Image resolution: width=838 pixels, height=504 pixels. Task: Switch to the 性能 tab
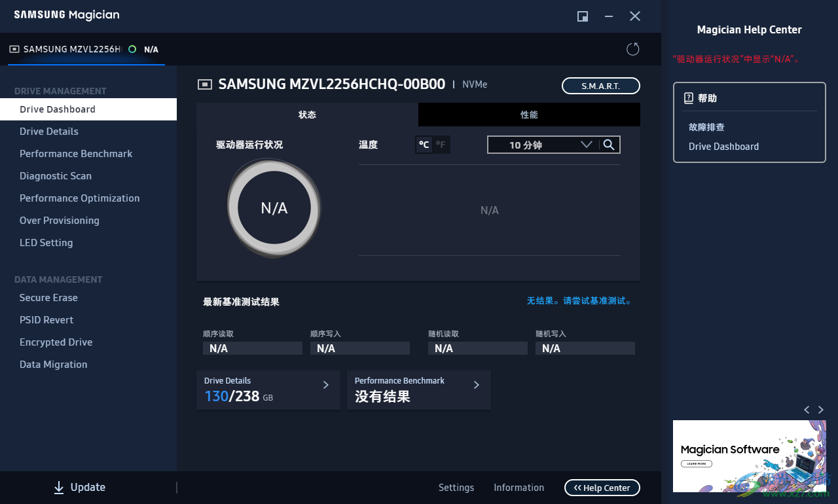pyautogui.click(x=528, y=114)
